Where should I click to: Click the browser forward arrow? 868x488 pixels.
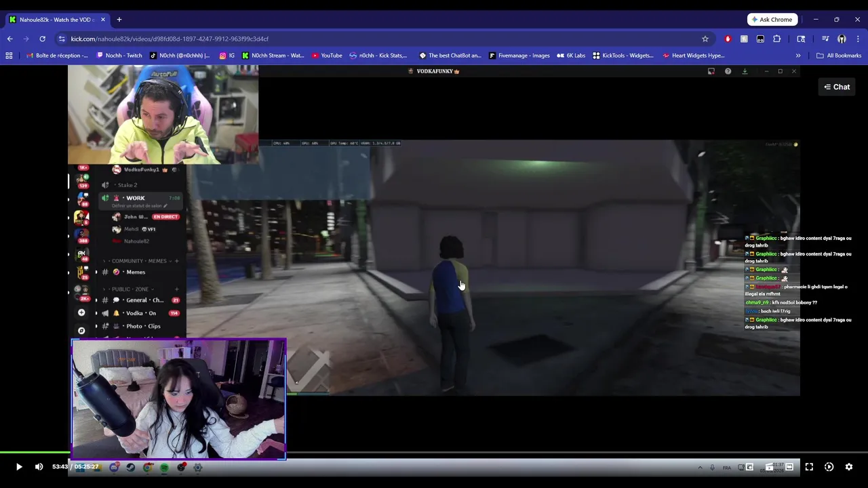[26, 39]
